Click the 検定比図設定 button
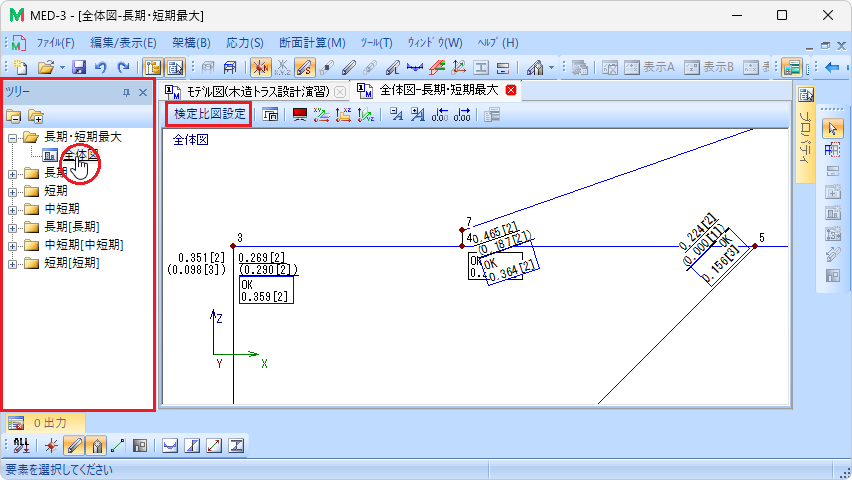The height and width of the screenshot is (480, 852). click(209, 114)
